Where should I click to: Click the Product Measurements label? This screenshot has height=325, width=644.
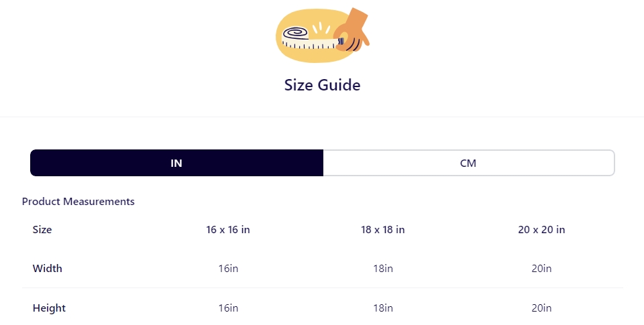coord(78,202)
